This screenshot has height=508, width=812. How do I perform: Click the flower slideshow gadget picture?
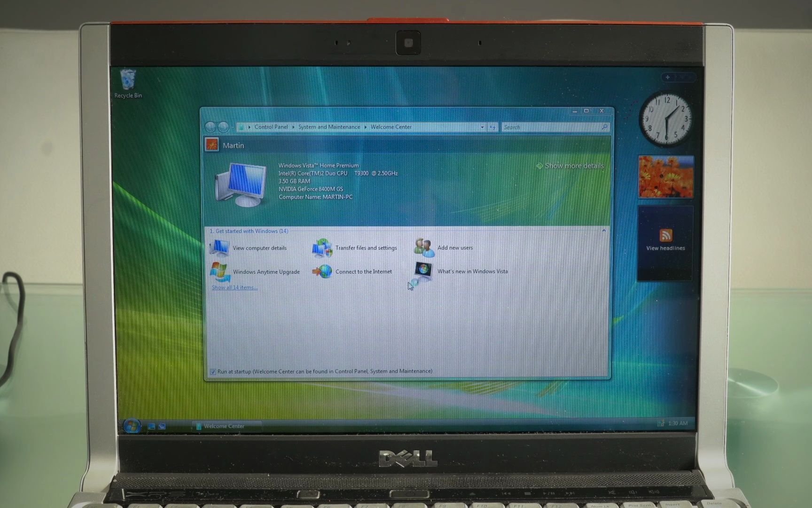pos(666,177)
